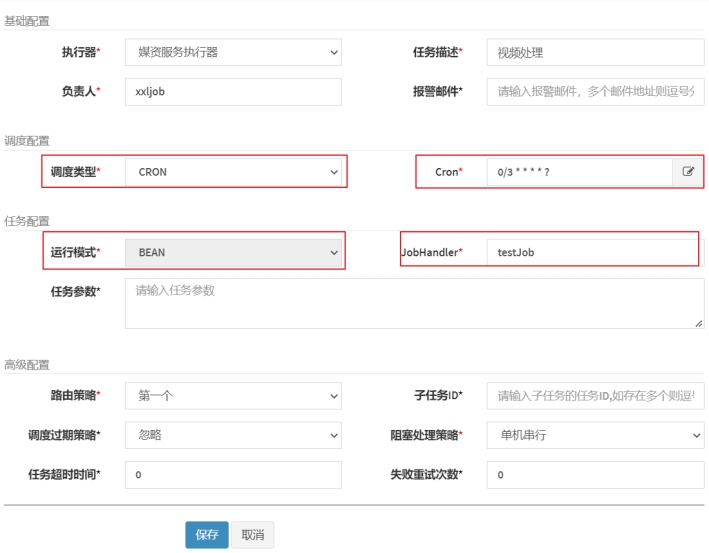
Task: Expand the 阻塞处理策略 dropdown
Action: [595, 435]
